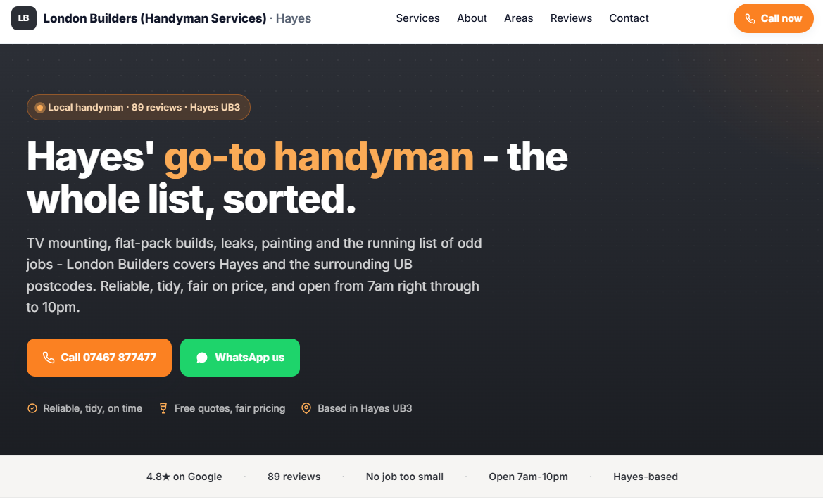Screen dimensions: 823x504
Task: Click the phone icon in Call now button
Action: coord(750,19)
